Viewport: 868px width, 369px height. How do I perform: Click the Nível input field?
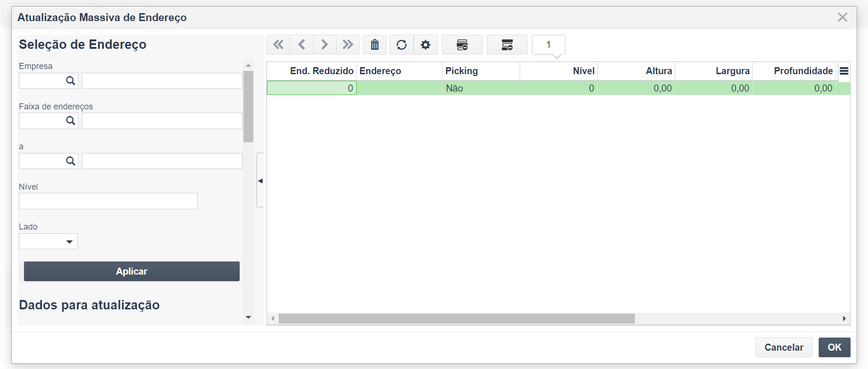tap(108, 201)
